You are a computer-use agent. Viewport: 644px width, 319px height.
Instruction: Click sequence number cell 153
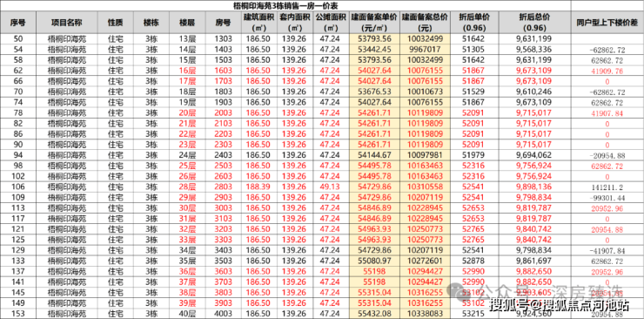[x=18, y=313]
